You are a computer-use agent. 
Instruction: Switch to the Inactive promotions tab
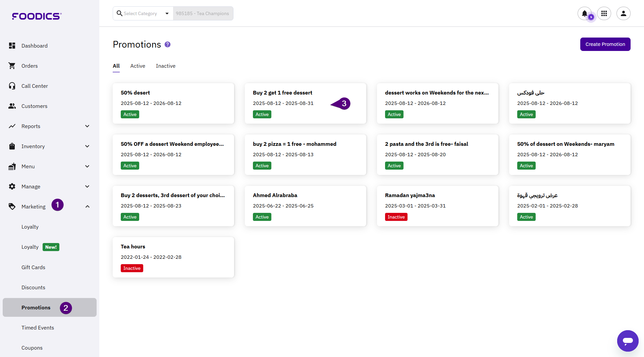point(165,66)
